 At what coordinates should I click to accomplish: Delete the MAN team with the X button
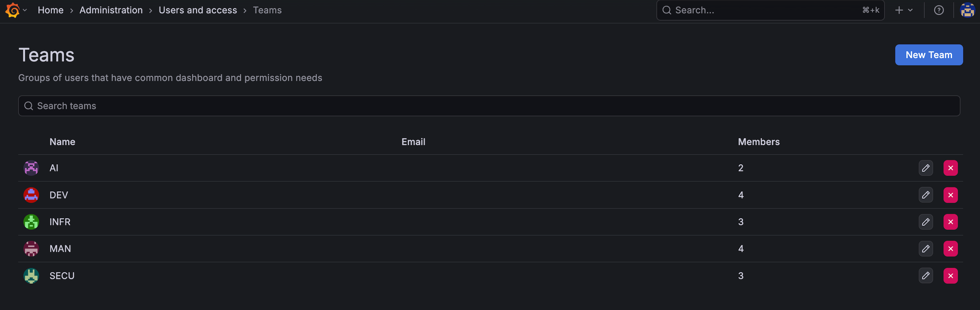tap(950, 249)
